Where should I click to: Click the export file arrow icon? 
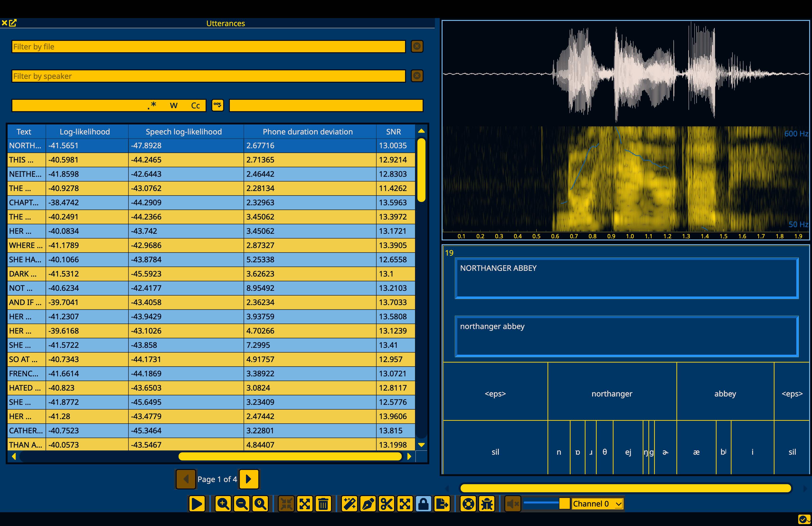coord(442,504)
